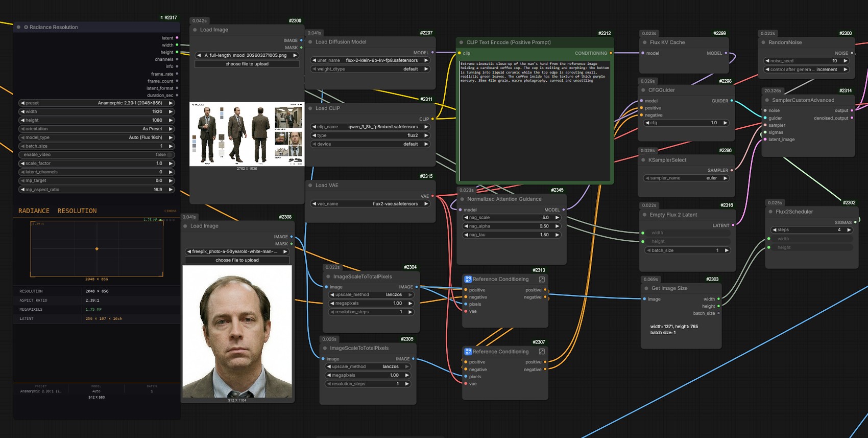Viewport: 868px width, 438px height.
Task: Collapse the CFGGuider node via its dot
Action: coord(643,90)
